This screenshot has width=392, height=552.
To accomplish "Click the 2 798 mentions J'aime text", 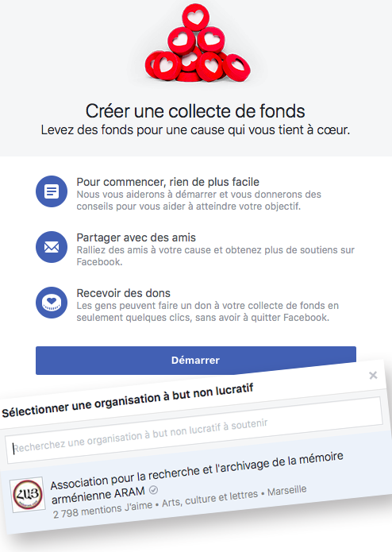I will [102, 510].
